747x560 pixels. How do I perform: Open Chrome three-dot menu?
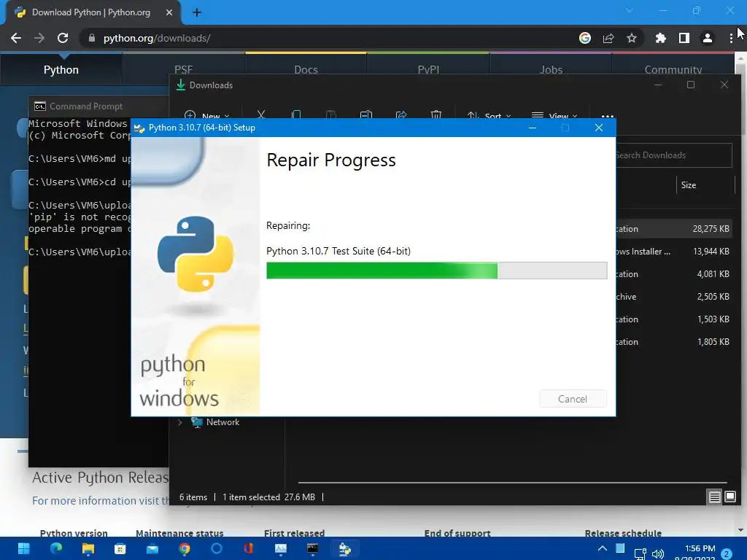pos(731,38)
